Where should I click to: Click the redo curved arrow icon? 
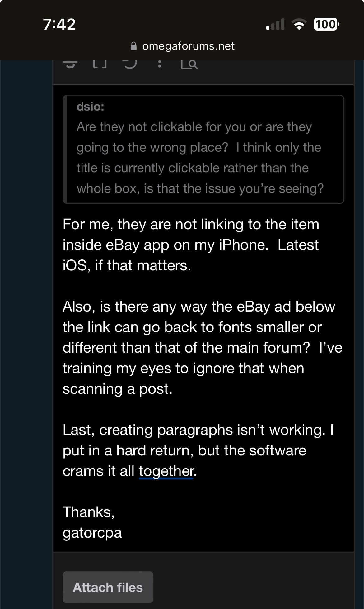tap(130, 64)
